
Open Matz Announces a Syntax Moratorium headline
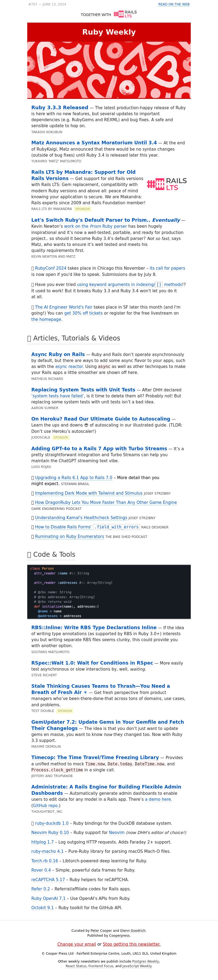point(94,143)
